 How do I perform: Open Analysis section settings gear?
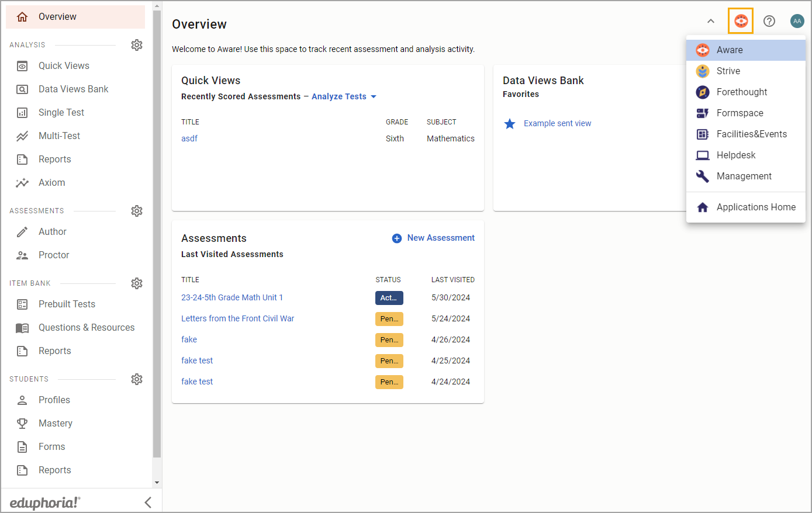coord(137,45)
